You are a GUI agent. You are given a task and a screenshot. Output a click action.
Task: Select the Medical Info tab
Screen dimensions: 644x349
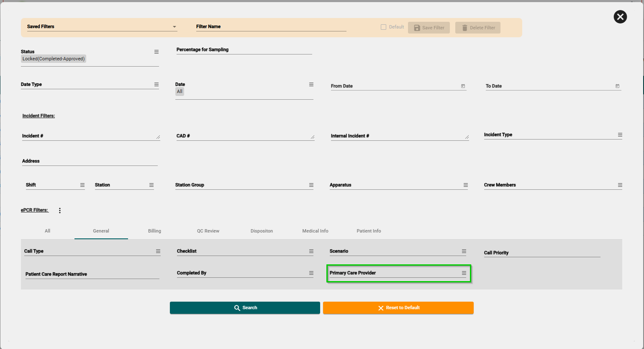point(315,231)
